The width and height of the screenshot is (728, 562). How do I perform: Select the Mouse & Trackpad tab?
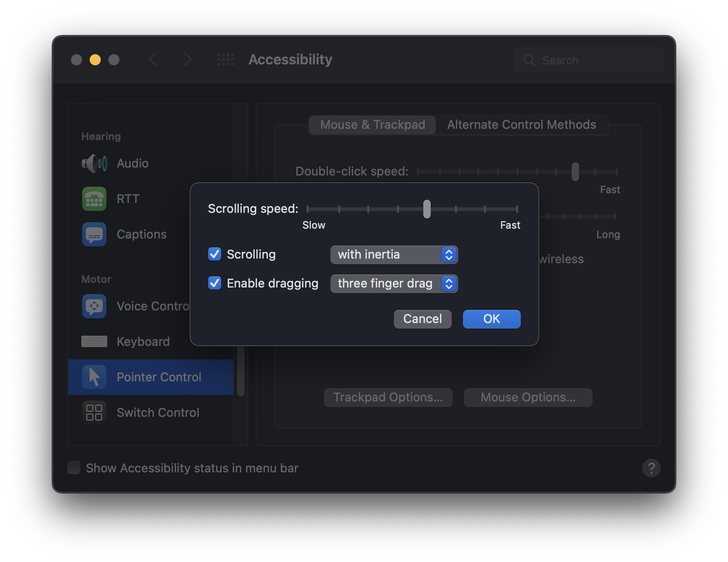coord(372,125)
